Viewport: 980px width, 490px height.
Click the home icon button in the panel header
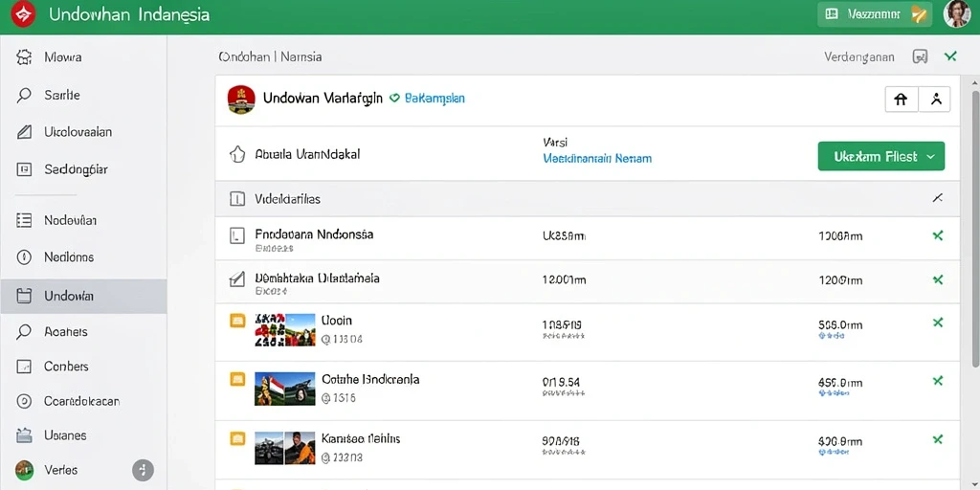(902, 100)
